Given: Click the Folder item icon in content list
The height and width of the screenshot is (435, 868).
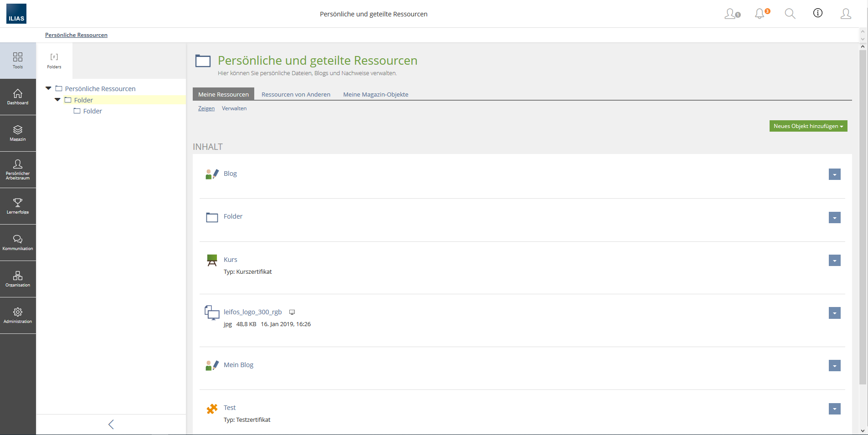Looking at the screenshot, I should click(x=212, y=217).
